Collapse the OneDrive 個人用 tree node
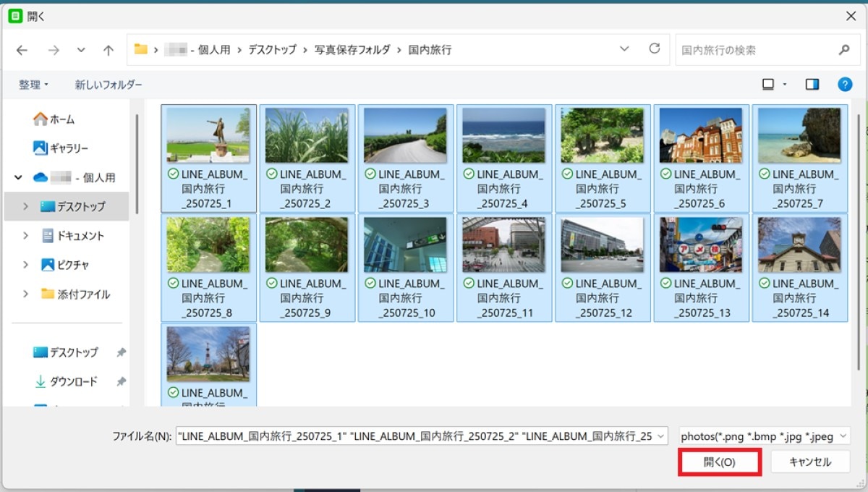The height and width of the screenshot is (492, 868). click(18, 177)
